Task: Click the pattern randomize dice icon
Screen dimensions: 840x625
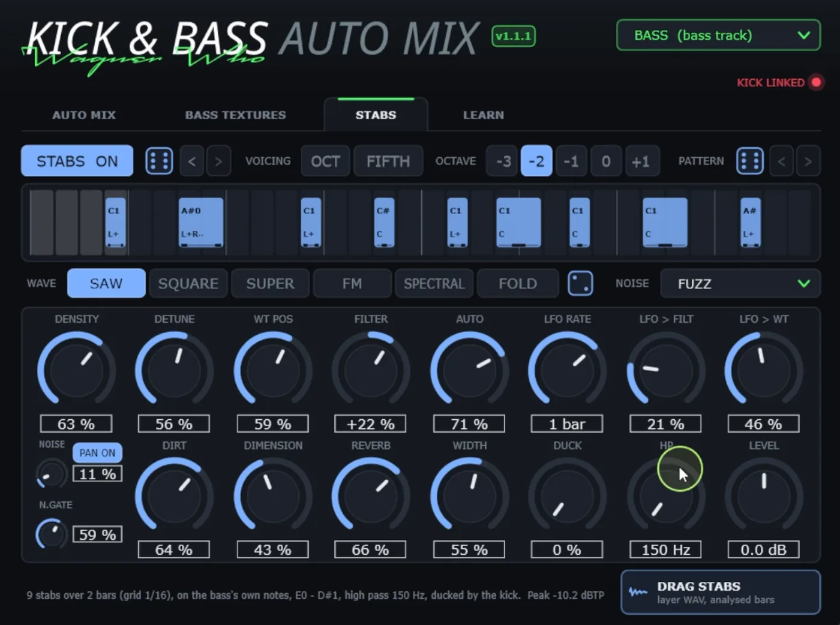Action: [x=750, y=161]
